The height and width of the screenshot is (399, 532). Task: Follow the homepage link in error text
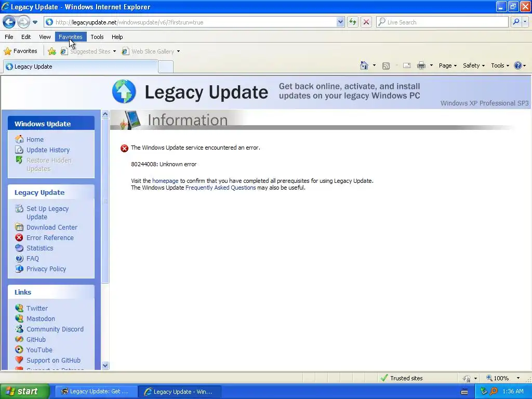click(165, 181)
